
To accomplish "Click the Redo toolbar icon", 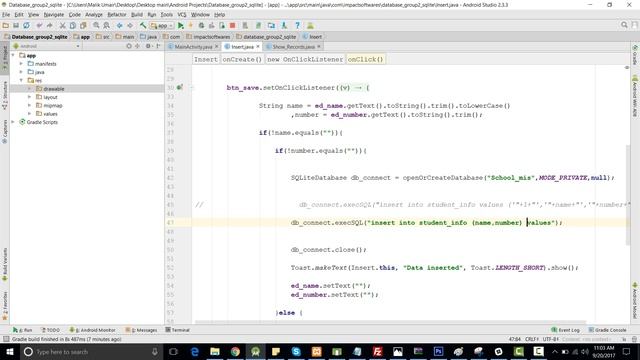I will pos(49,25).
